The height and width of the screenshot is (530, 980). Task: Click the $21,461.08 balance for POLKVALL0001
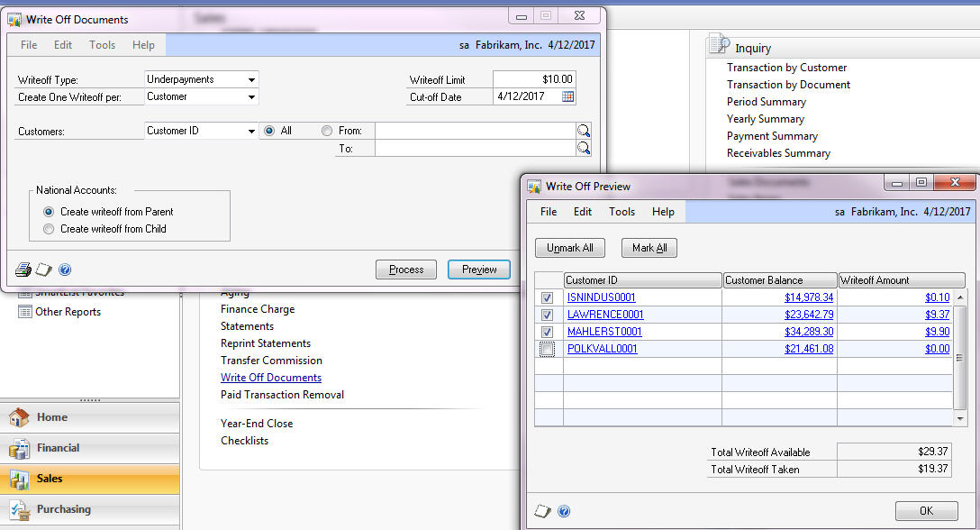(x=809, y=349)
